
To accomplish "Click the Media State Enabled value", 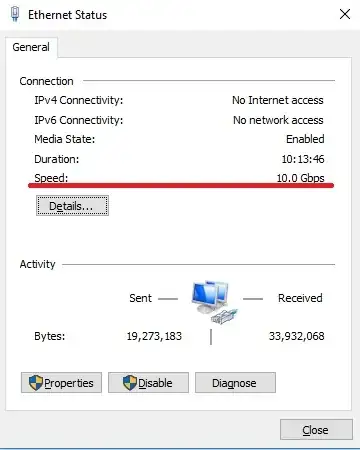I will (305, 139).
